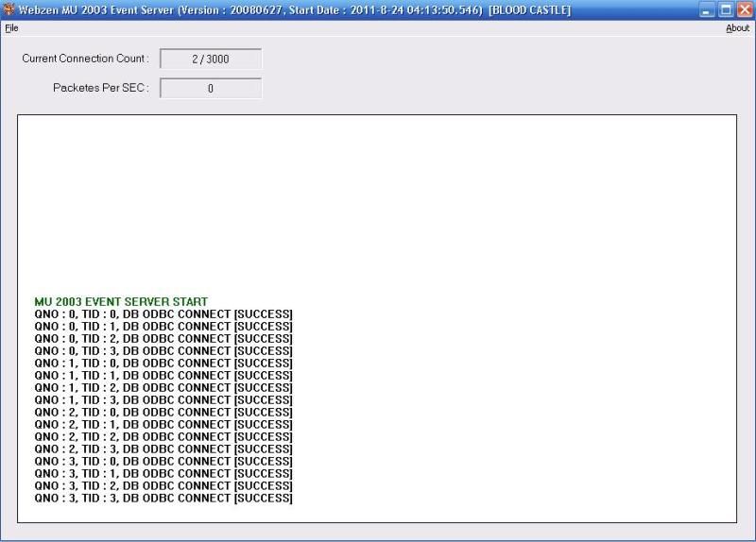Select log line QNO : 3, TID : 2
The height and width of the screenshot is (542, 756).
click(163, 486)
